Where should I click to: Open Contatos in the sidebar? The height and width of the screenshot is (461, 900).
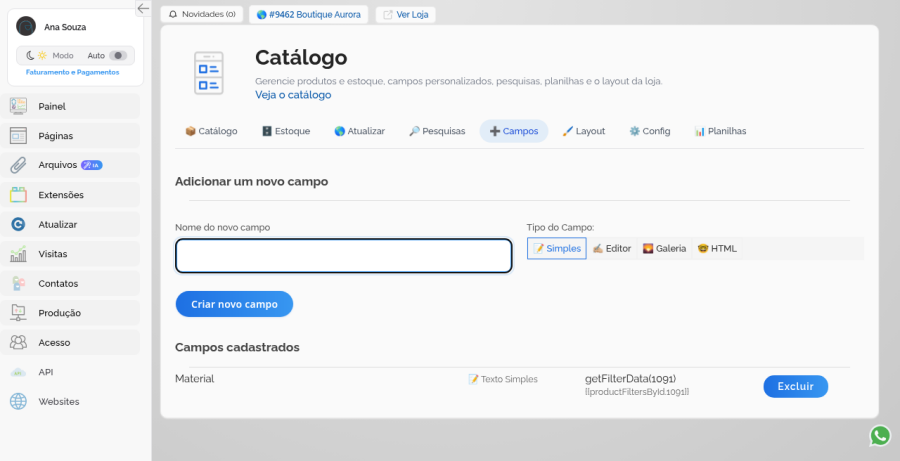tap(70, 284)
